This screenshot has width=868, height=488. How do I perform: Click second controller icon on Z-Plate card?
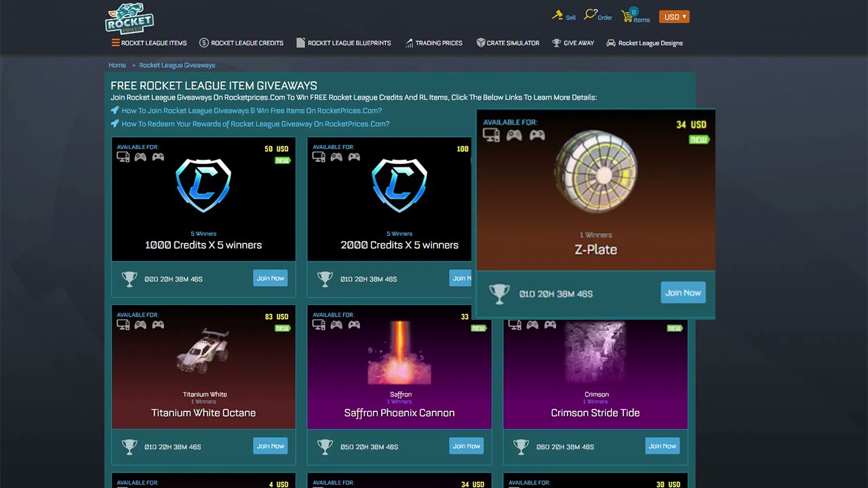[537, 135]
